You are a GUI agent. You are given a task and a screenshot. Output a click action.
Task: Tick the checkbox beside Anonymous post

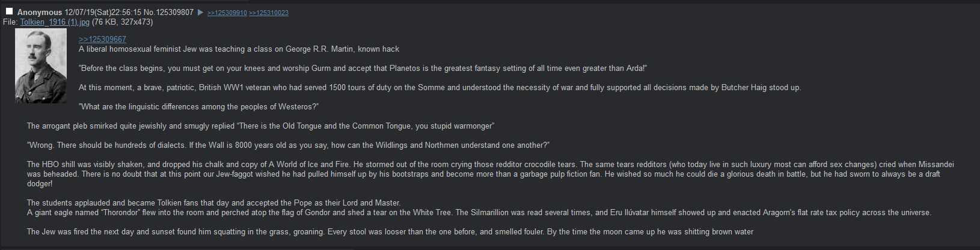tap(9, 12)
